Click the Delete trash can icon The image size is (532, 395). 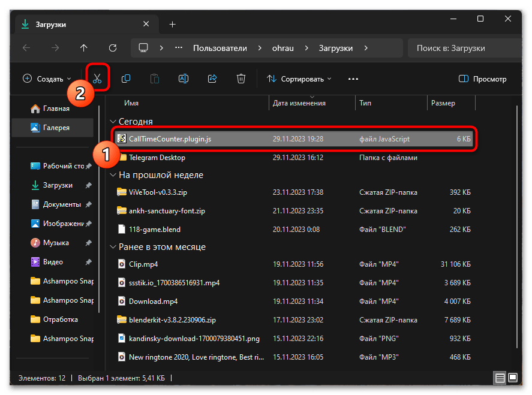(x=241, y=79)
